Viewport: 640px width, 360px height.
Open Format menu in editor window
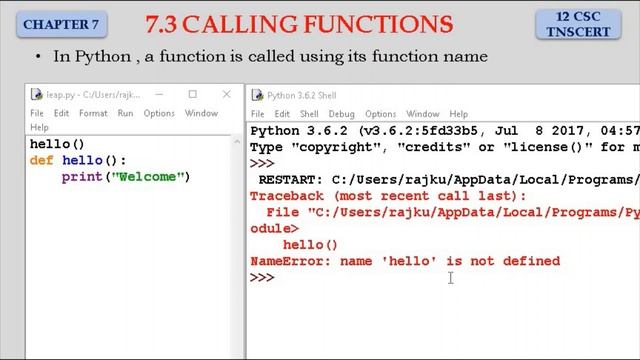tap(93, 113)
